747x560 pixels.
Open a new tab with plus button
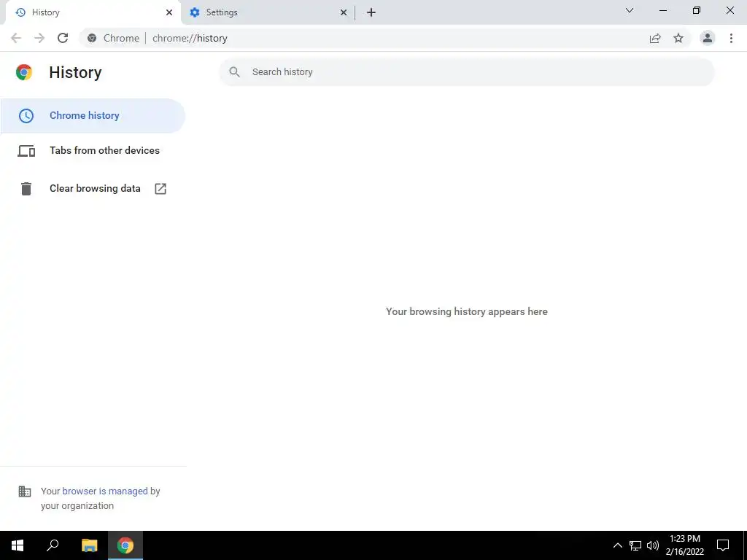coord(371,12)
